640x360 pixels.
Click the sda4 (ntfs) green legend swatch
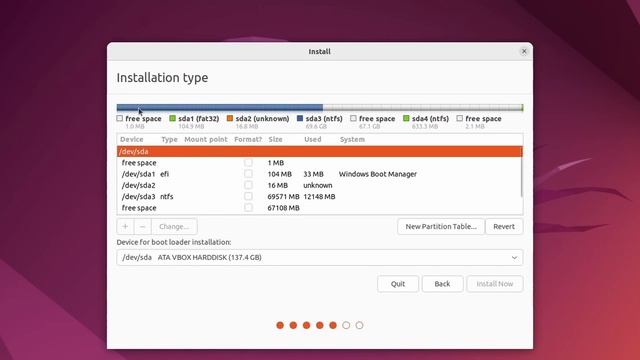click(x=406, y=118)
